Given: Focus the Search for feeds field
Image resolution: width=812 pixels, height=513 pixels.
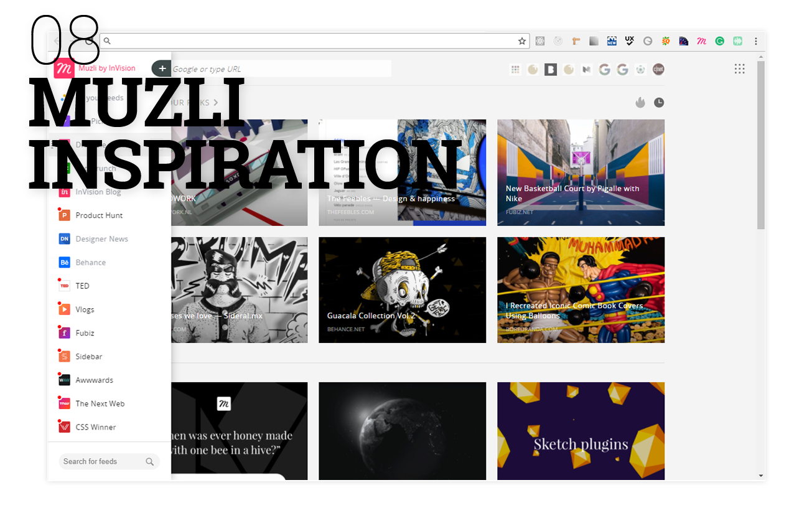Looking at the screenshot, I should tap(109, 461).
